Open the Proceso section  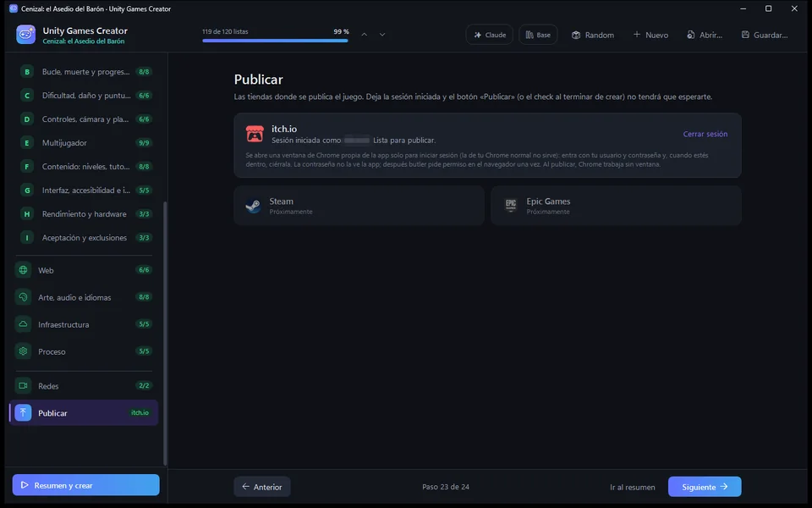coord(85,351)
